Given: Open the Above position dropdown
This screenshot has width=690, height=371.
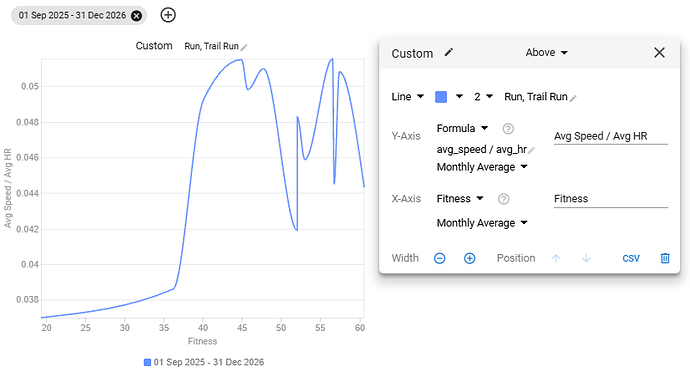Looking at the screenshot, I should 547,52.
